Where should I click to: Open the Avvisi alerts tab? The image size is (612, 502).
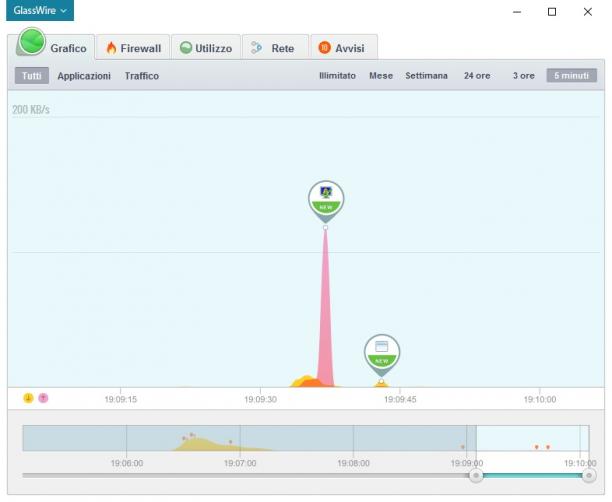point(344,48)
